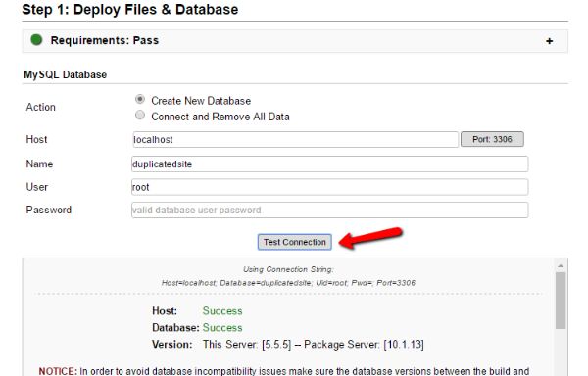588x376 pixels.
Task: Click the Password input field
Action: (329, 210)
